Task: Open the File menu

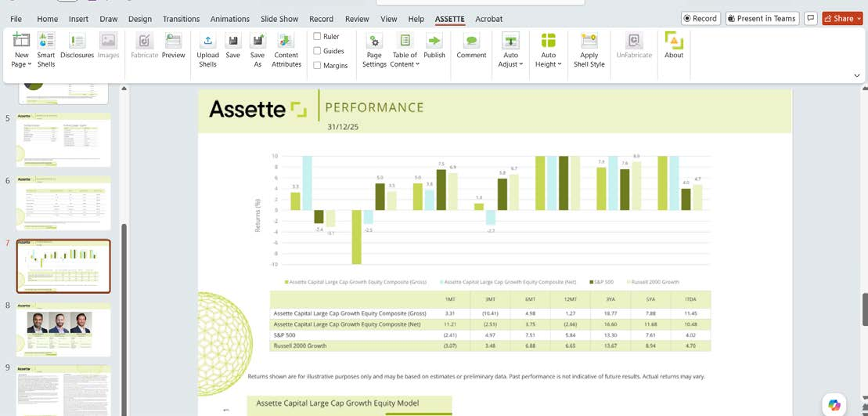Action: (16, 19)
